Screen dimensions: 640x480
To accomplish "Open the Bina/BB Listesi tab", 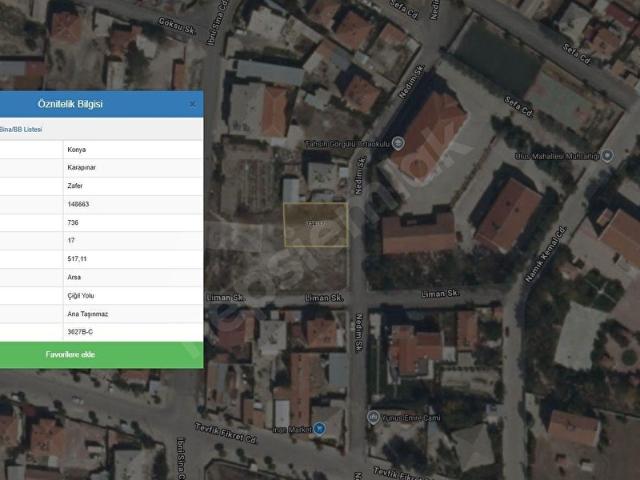I will 21,129.
